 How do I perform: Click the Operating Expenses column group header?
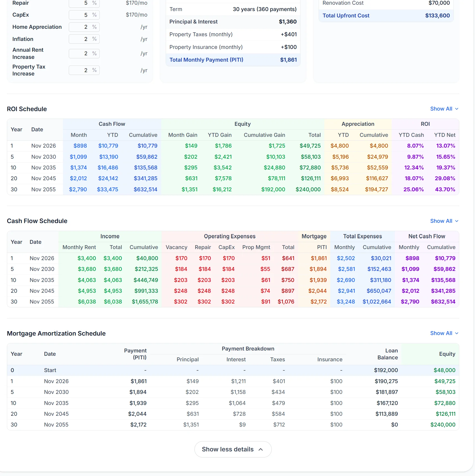(x=229, y=237)
